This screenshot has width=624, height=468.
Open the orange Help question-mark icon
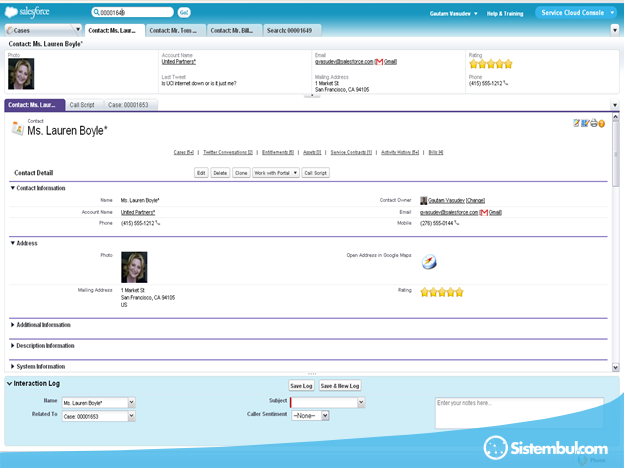pyautogui.click(x=602, y=124)
